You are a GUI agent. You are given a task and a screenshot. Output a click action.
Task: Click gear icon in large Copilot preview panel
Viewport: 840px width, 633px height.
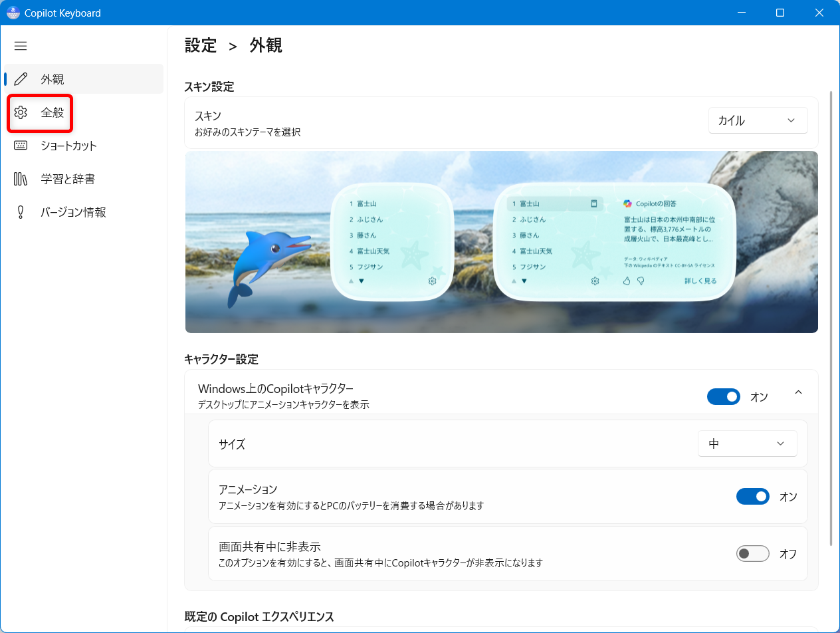tap(595, 281)
